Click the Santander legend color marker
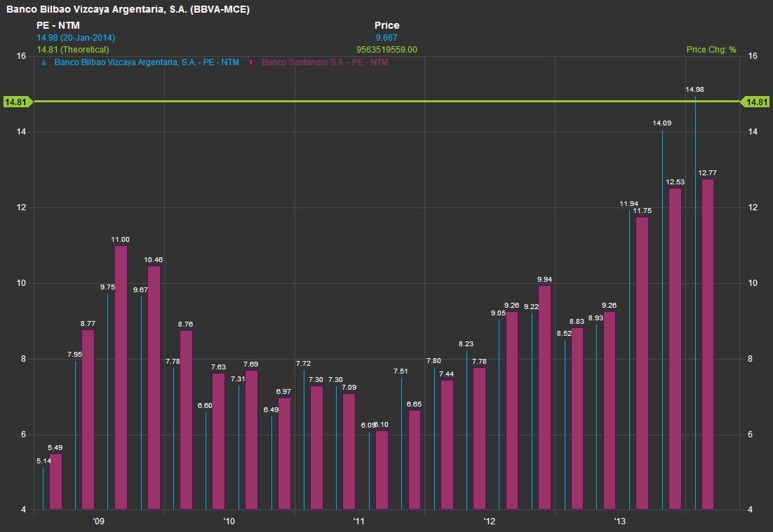Screen dimensions: 773x532 251,62
